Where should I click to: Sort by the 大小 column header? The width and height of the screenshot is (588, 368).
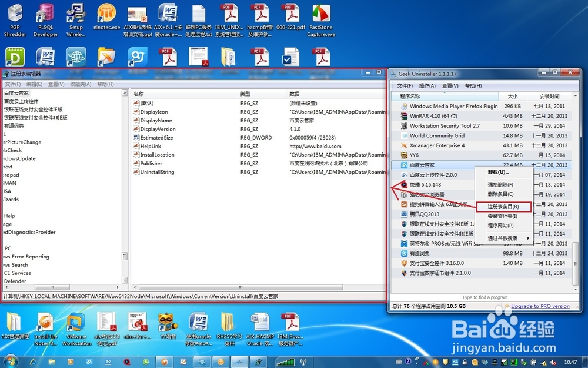point(512,96)
